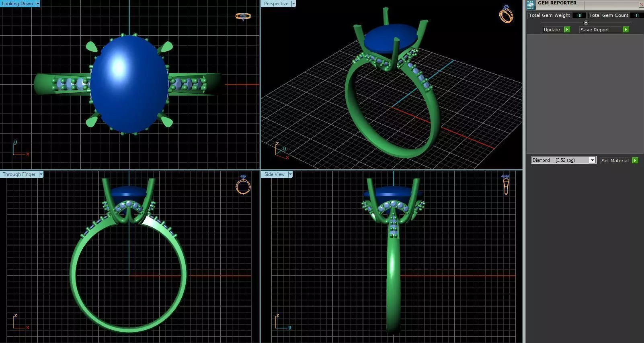Click the green arrow next to Save Report
Image resolution: width=644 pixels, height=343 pixels.
coord(626,30)
